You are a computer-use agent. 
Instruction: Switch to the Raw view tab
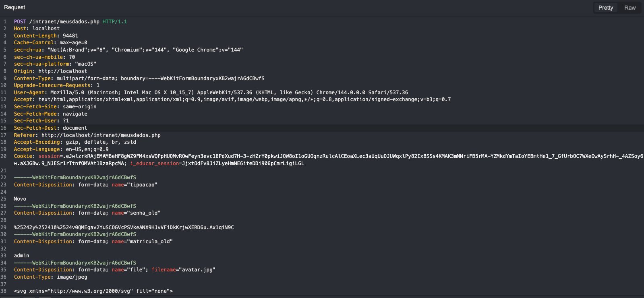click(630, 8)
